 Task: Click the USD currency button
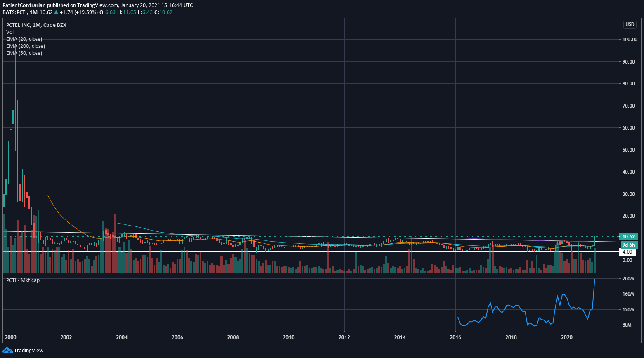click(630, 24)
